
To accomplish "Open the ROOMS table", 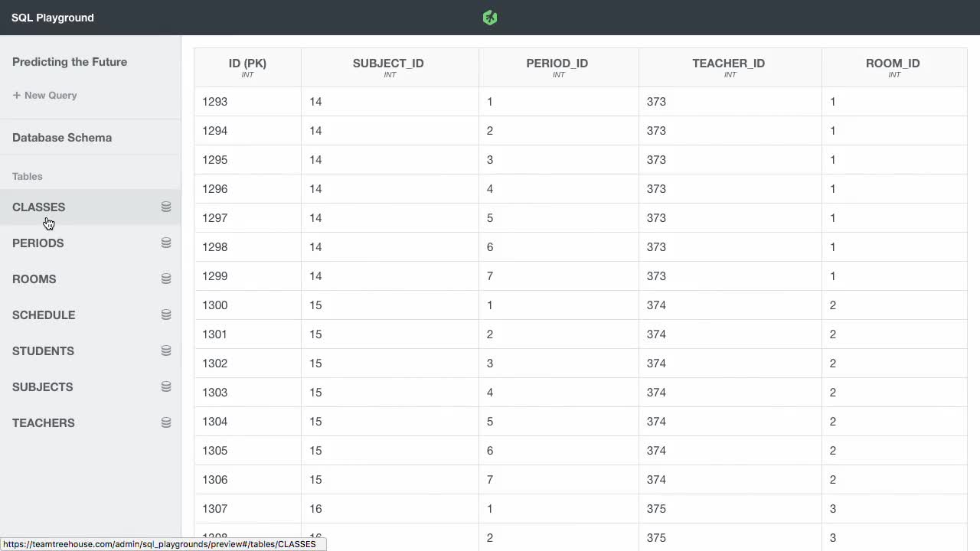I will tap(34, 279).
